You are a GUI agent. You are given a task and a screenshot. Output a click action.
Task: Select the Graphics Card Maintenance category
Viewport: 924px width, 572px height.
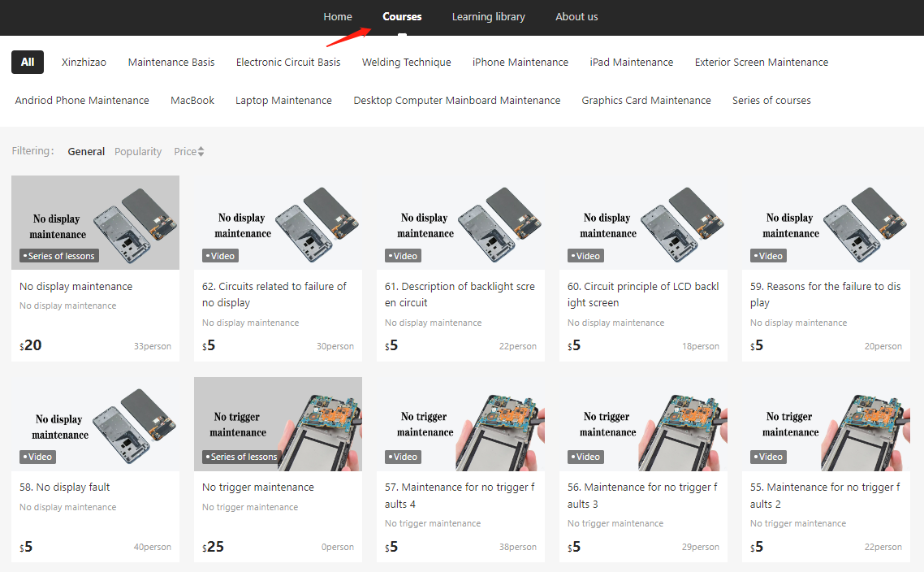click(646, 101)
